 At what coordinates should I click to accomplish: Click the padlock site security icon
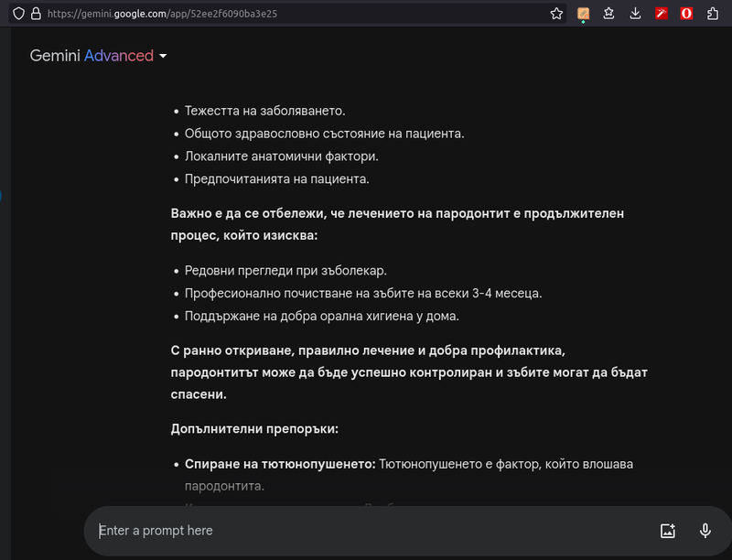[x=35, y=14]
